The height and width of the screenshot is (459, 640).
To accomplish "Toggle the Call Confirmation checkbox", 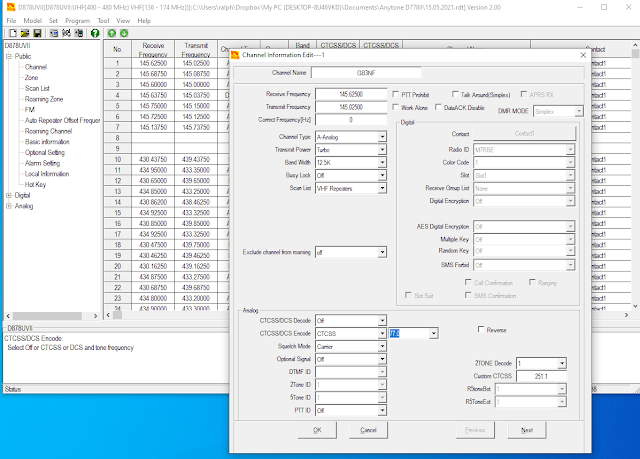I will coord(468,282).
